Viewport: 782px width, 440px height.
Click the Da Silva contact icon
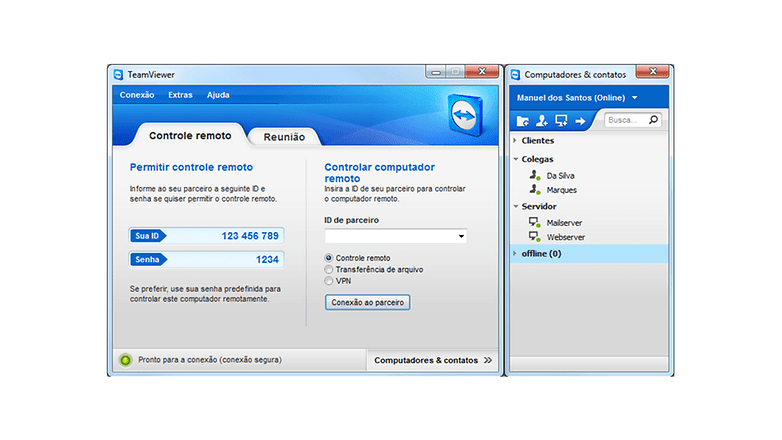tap(535, 175)
